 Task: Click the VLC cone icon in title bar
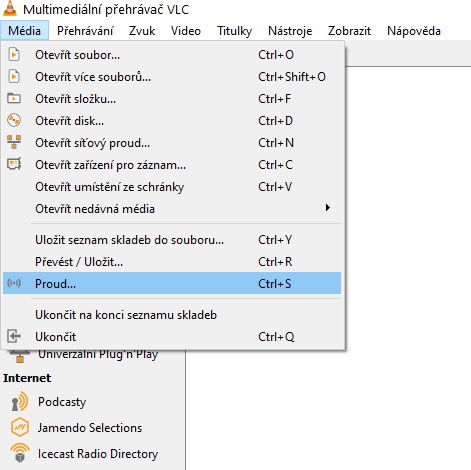pyautogui.click(x=10, y=8)
